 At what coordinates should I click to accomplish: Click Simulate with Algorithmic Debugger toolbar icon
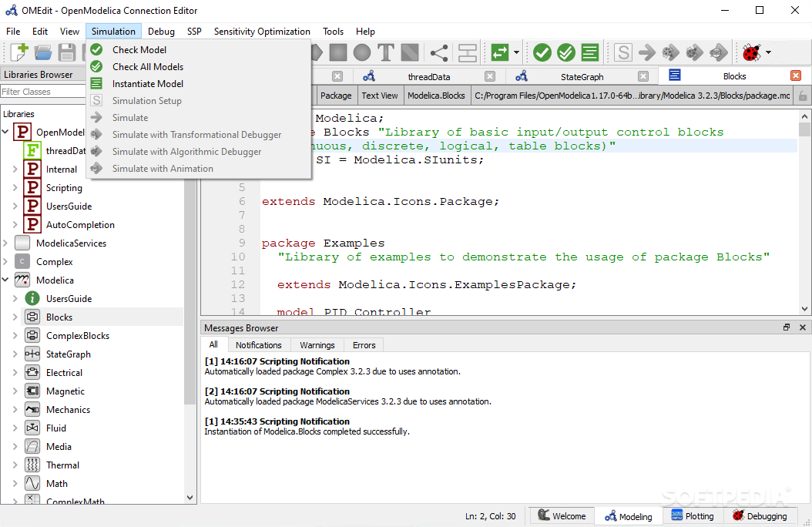tap(694, 52)
